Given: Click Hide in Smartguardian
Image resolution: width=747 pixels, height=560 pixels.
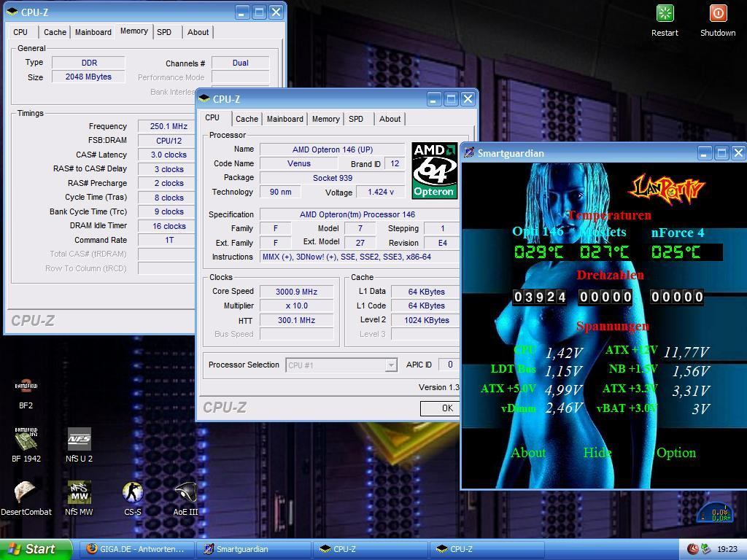Looking at the screenshot, I should 597,452.
